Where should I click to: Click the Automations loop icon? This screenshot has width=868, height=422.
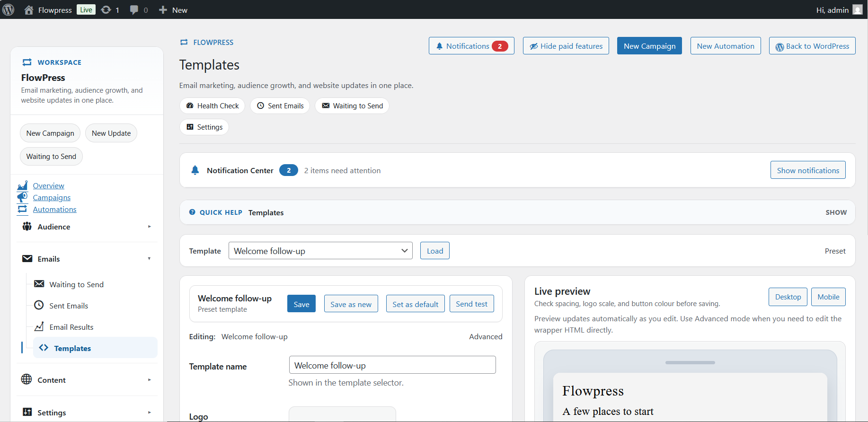tap(22, 209)
